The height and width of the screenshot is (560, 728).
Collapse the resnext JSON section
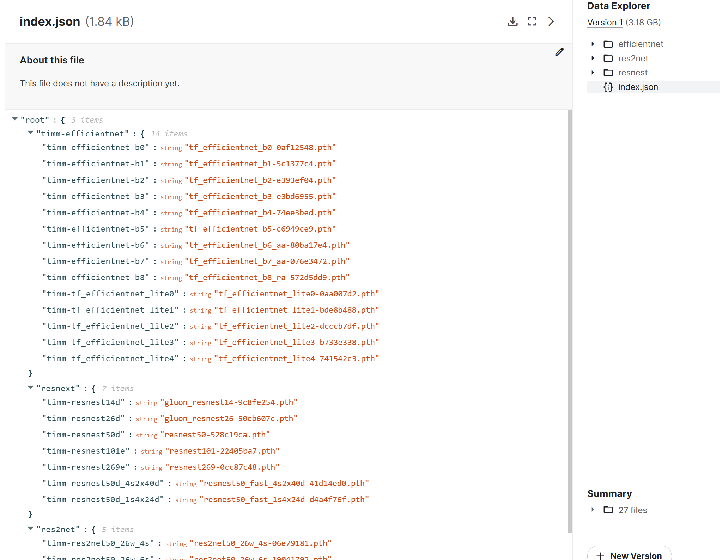coord(30,387)
